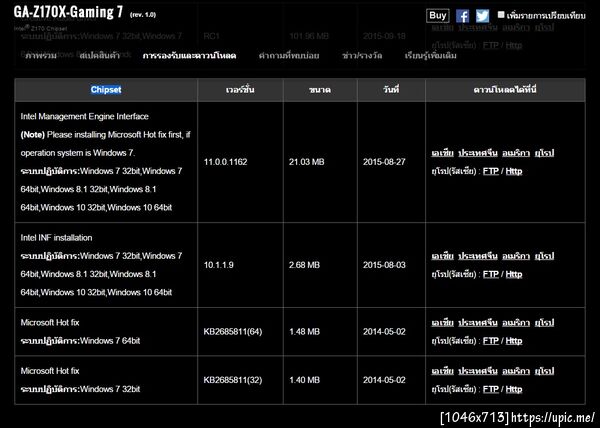Open FTP link for Intel Management Engine Interface
The height and width of the screenshot is (428, 600).
[491, 171]
